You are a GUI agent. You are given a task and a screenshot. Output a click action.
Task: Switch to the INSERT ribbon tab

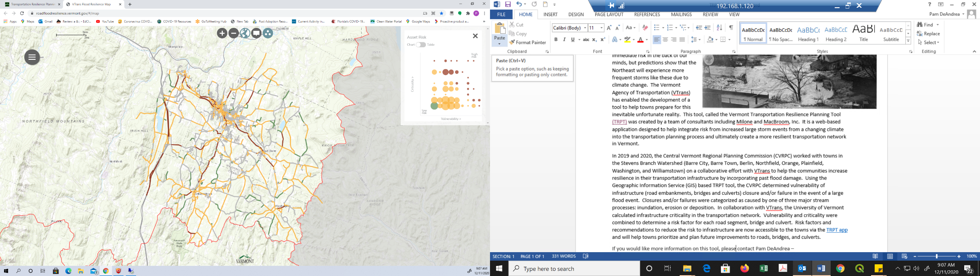(x=550, y=15)
